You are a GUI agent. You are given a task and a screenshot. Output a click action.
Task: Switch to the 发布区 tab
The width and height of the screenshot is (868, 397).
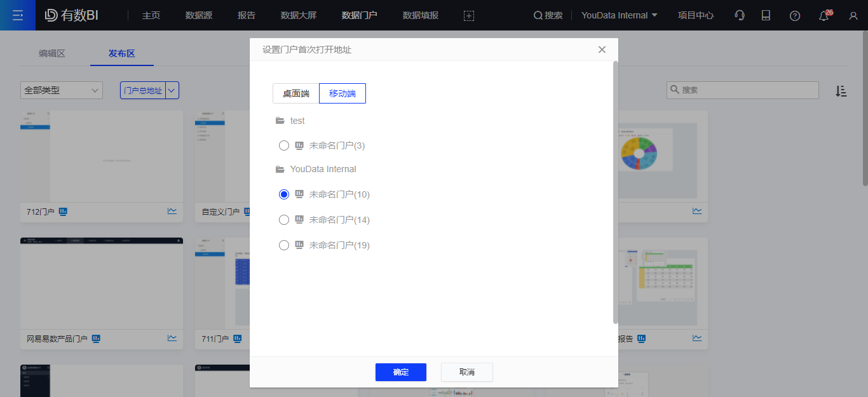click(122, 54)
